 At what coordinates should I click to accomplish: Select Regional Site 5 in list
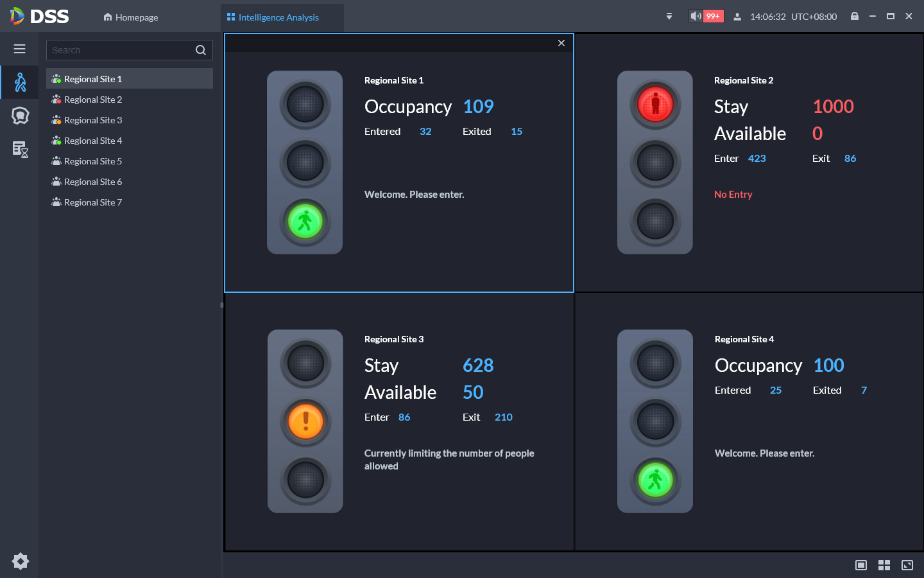93,161
